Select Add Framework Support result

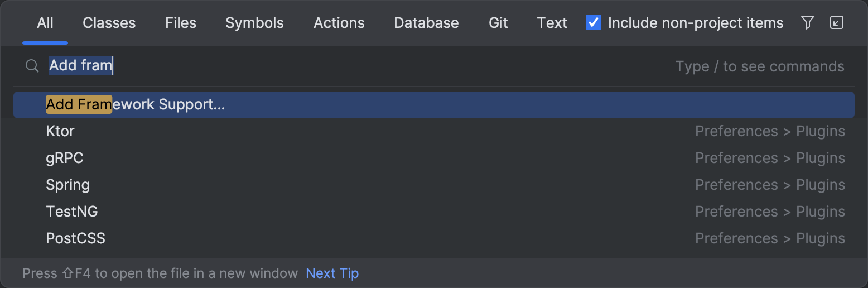pyautogui.click(x=136, y=104)
